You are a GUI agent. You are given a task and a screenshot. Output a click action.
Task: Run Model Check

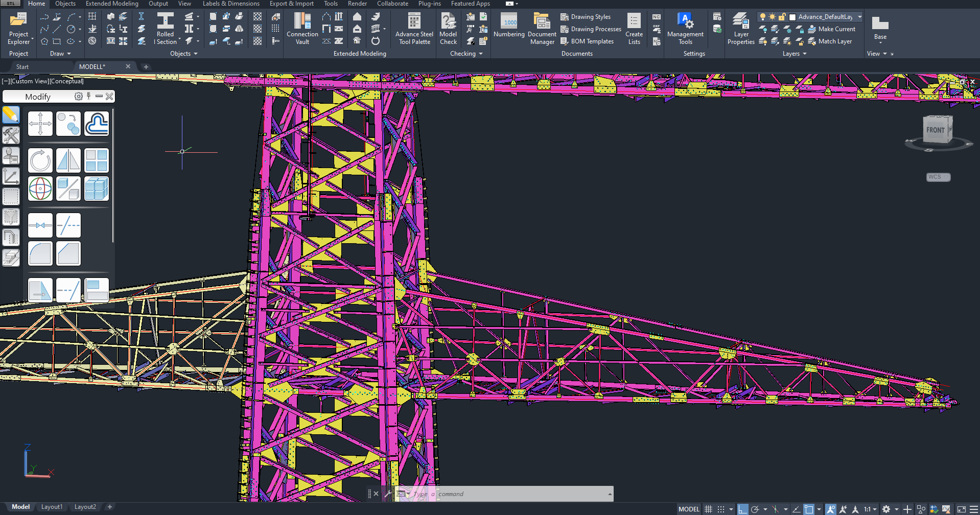(448, 29)
